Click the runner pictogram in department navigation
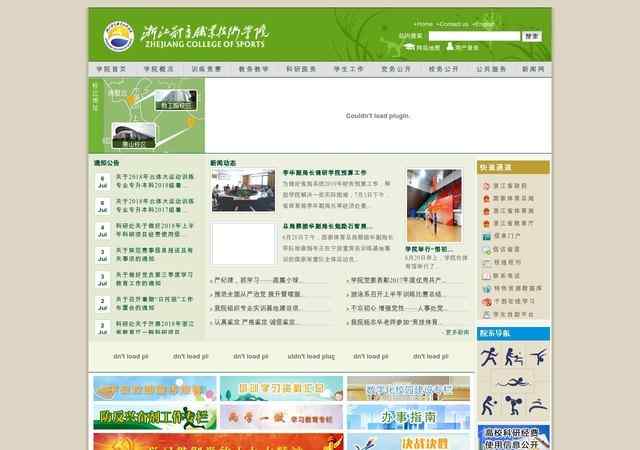Image resolution: width=640 pixels, height=450 pixels. coord(489,357)
